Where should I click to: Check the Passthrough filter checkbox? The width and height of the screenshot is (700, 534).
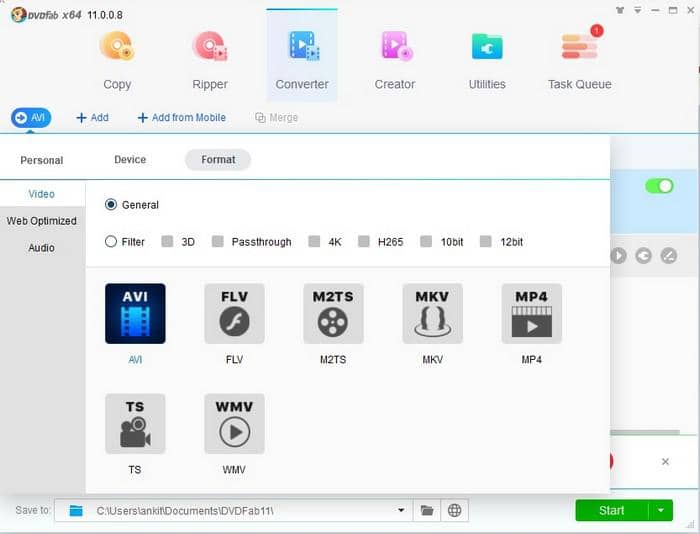coord(217,242)
